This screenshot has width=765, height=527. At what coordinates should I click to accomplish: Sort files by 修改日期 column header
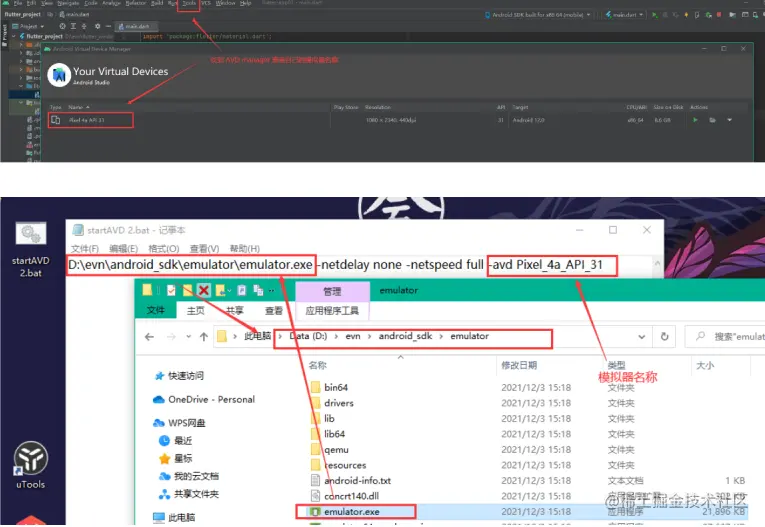(x=519, y=365)
